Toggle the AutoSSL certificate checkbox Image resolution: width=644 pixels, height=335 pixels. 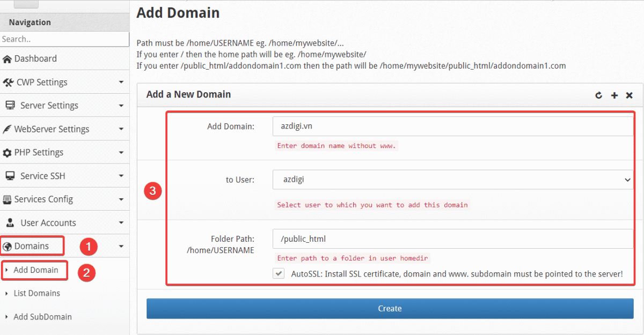(279, 273)
